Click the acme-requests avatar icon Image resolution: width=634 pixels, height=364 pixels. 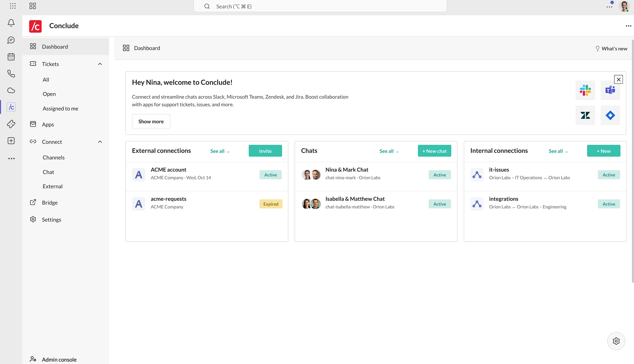point(139,204)
